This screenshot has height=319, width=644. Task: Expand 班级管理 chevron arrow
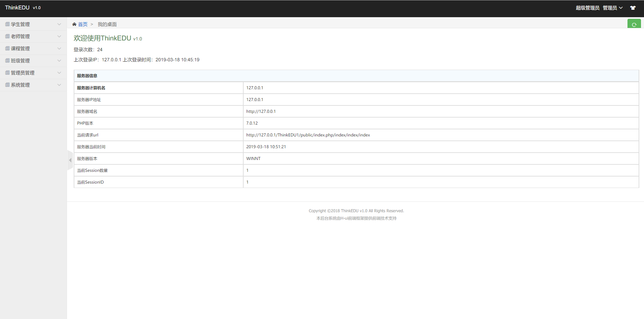pos(59,61)
